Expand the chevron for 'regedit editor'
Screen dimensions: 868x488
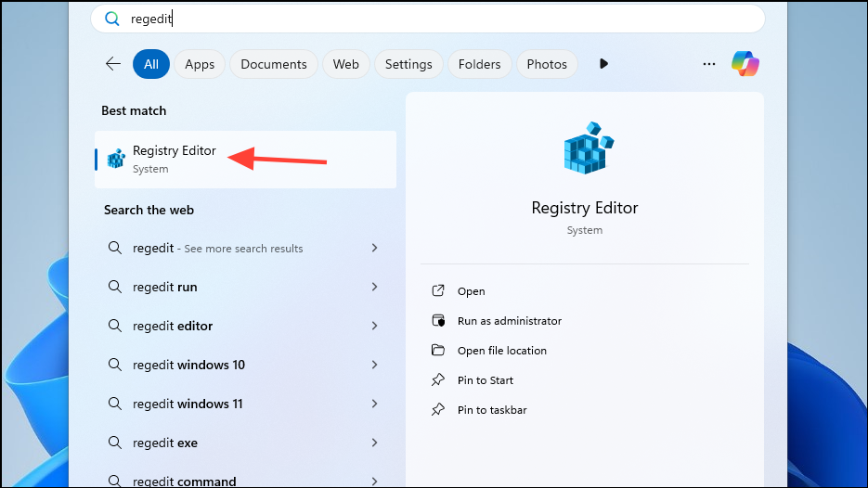pyautogui.click(x=375, y=326)
